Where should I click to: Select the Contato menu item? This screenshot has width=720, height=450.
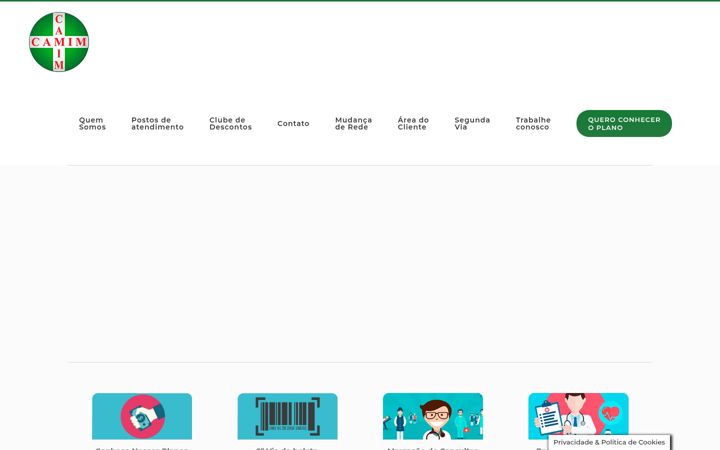coord(293,124)
